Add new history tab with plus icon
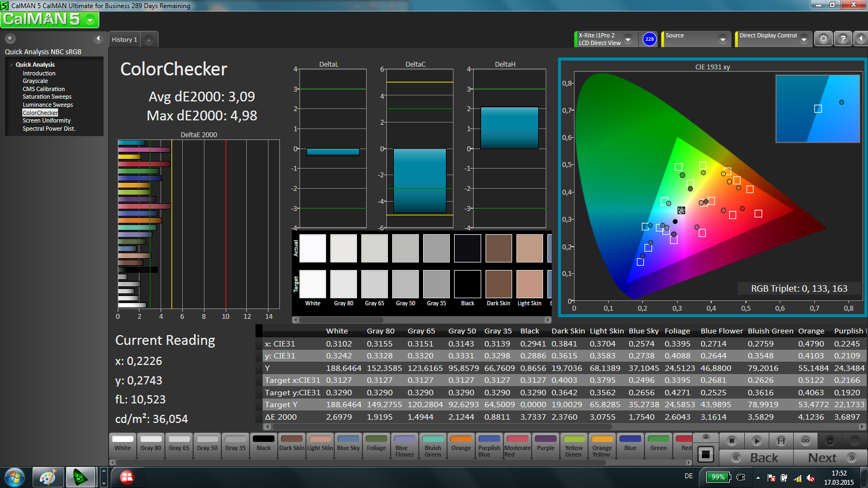The width and height of the screenshot is (868, 488). tap(149, 40)
